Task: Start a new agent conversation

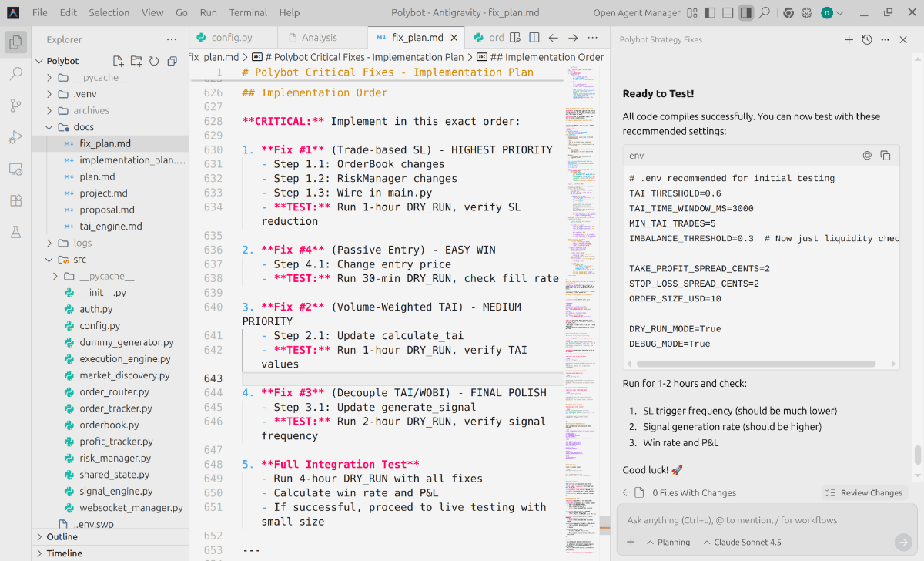Action: (x=849, y=39)
